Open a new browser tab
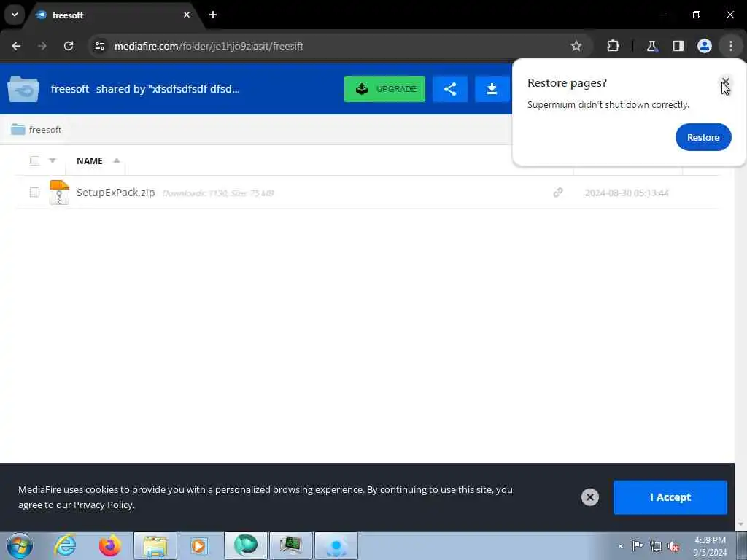This screenshot has height=560, width=747. click(213, 15)
